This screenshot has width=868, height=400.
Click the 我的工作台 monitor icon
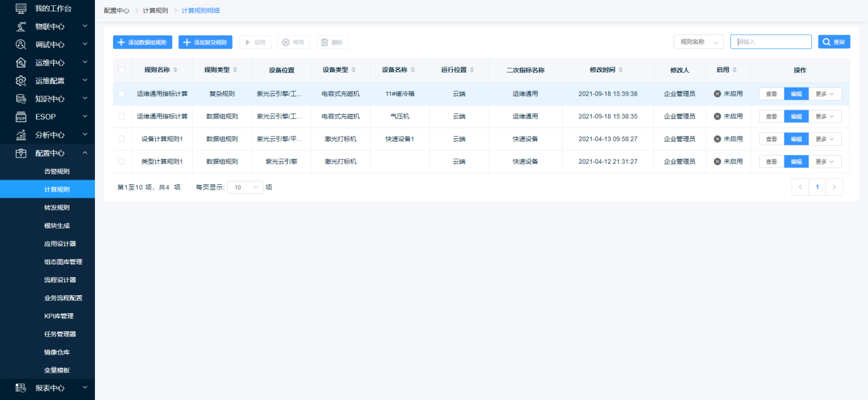click(x=21, y=8)
